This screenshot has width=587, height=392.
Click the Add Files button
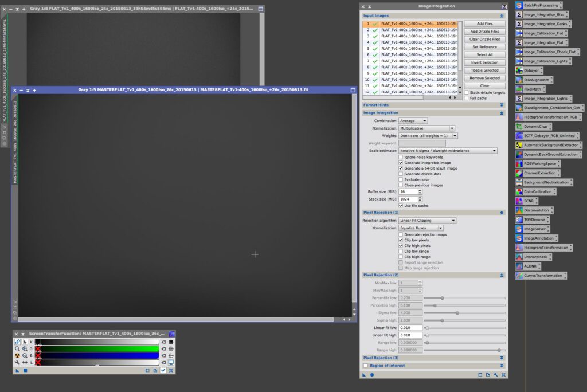484,23
